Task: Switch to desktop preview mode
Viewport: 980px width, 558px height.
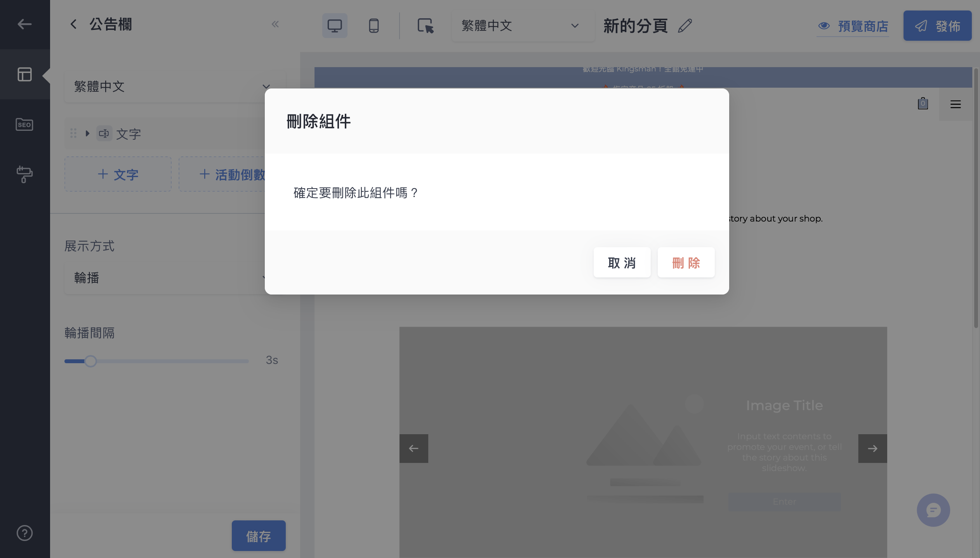Action: pos(335,26)
